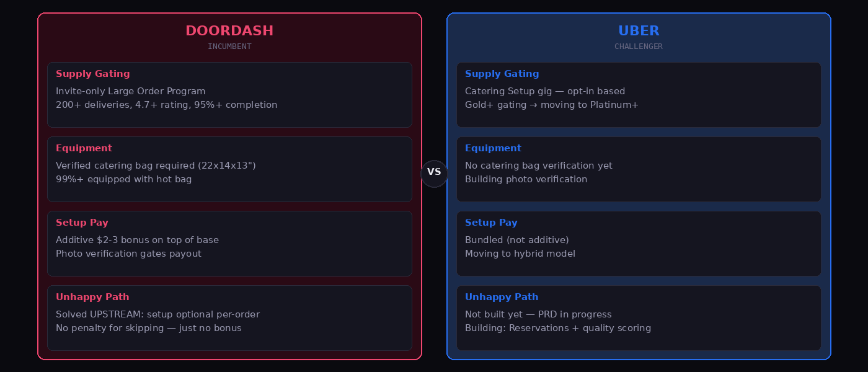
Task: Select DoorDash Equipment card heading
Action: (84, 148)
